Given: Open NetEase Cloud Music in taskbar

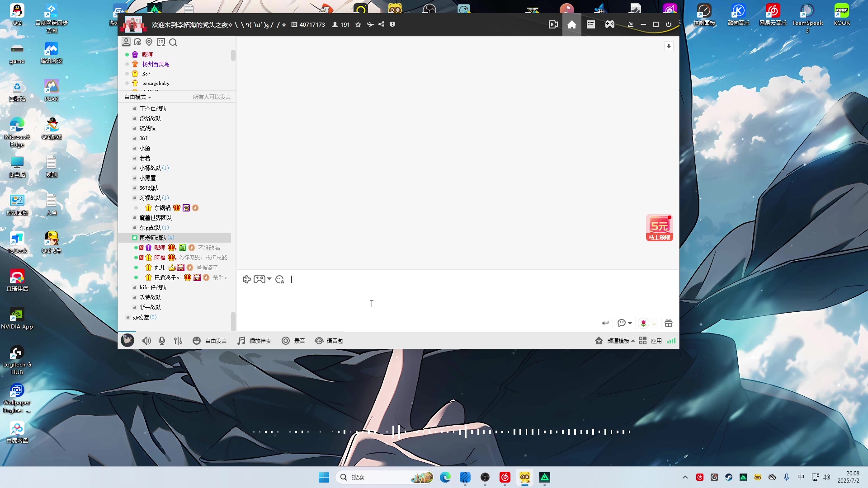Looking at the screenshot, I should pos(505,477).
